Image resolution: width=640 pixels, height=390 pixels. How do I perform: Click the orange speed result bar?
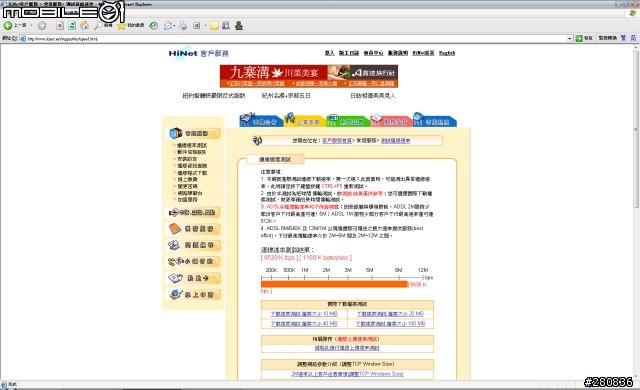(x=334, y=284)
